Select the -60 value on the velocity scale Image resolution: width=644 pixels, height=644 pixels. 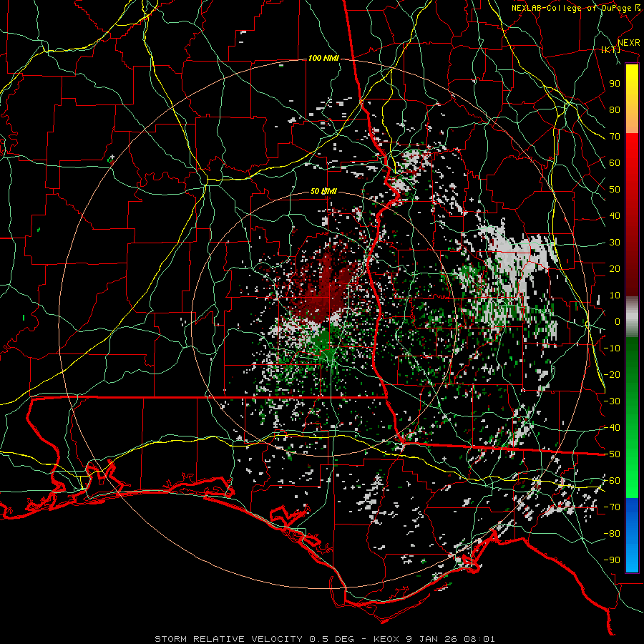point(612,481)
